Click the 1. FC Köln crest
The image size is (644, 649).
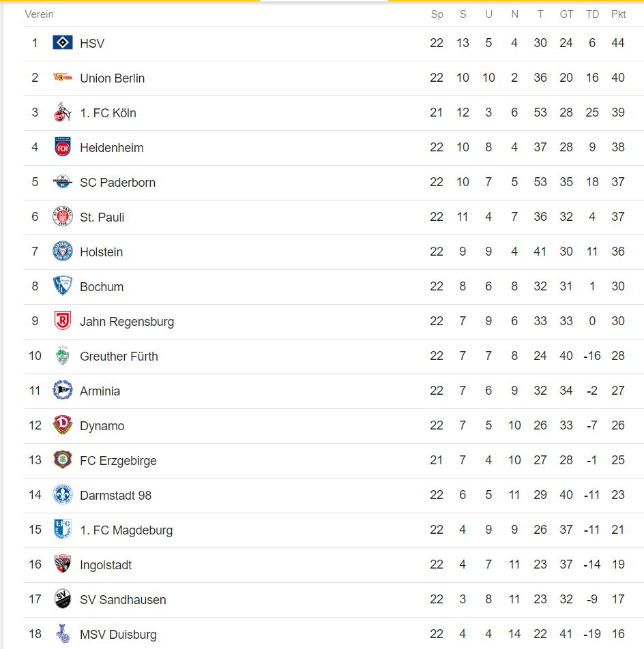coord(63,112)
